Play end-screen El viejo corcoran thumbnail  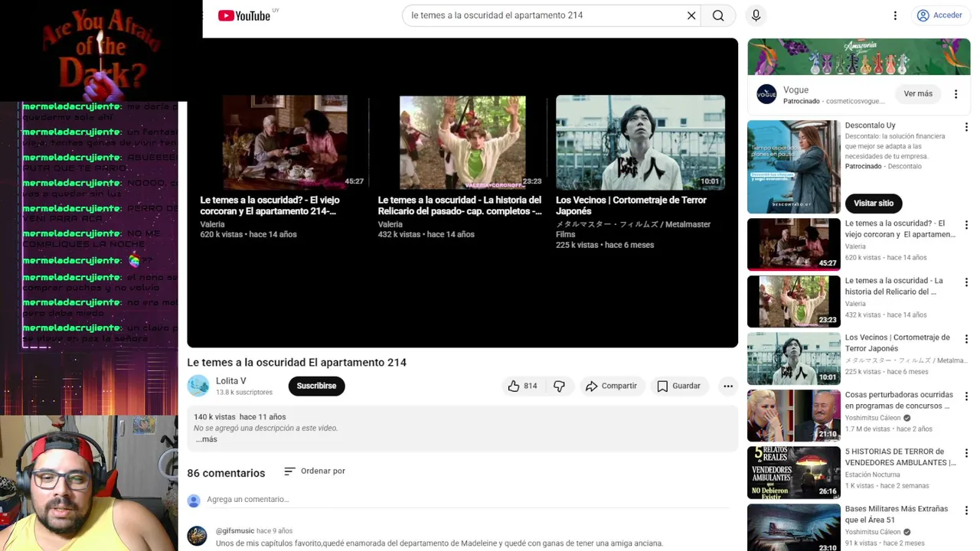[285, 142]
